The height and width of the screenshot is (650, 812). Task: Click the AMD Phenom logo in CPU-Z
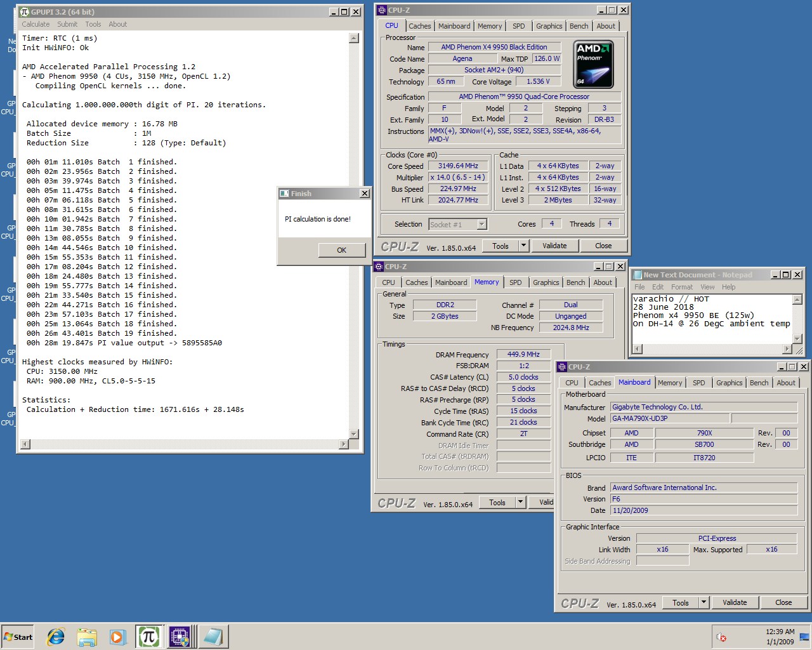593,64
